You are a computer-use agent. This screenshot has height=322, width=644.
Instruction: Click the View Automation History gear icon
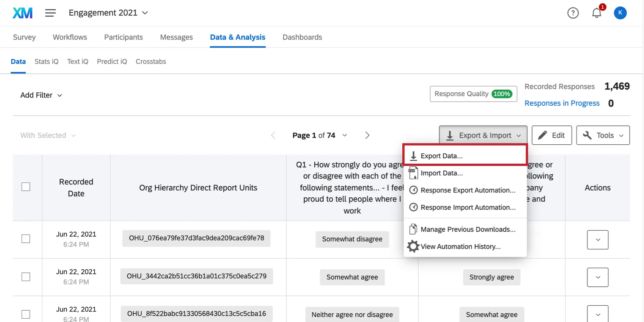413,246
